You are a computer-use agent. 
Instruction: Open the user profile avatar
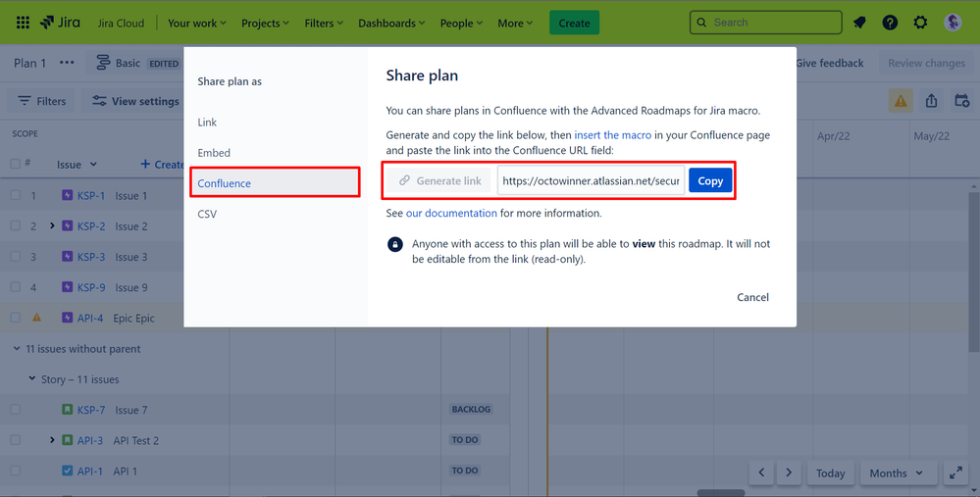[x=953, y=23]
